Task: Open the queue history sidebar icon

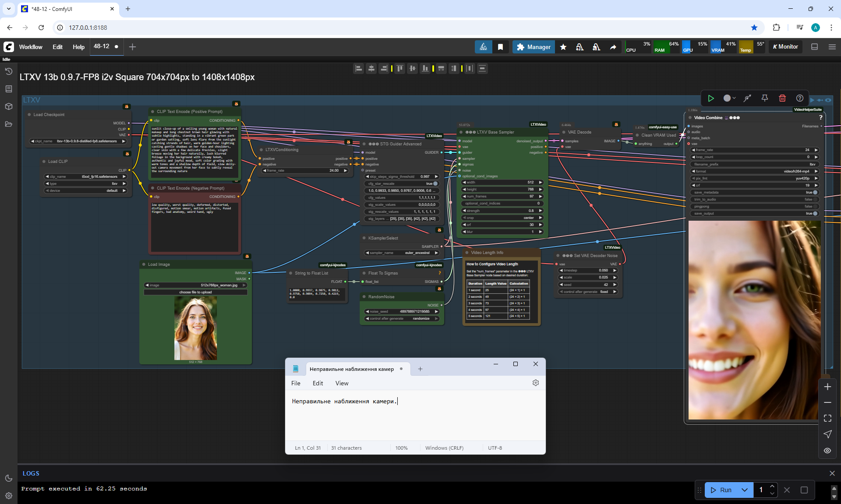Action: (x=8, y=71)
